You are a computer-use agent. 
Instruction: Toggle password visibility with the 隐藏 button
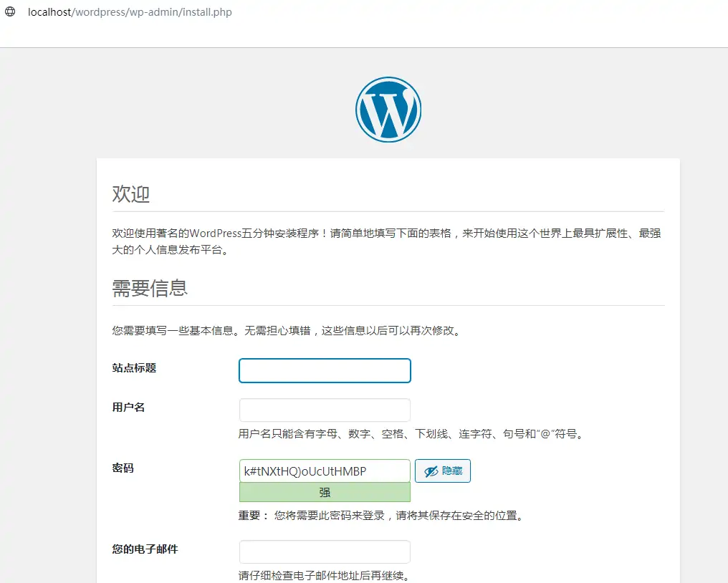pyautogui.click(x=442, y=471)
